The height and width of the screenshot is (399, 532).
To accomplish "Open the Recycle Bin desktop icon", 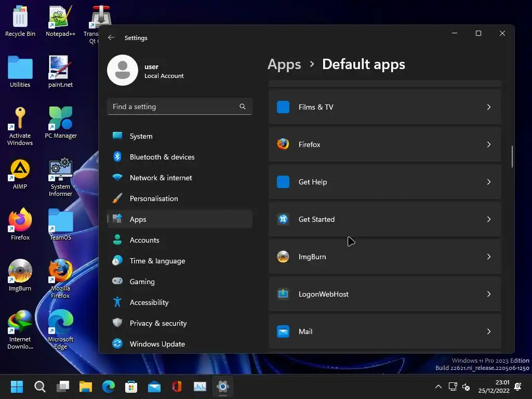I will pos(20,21).
